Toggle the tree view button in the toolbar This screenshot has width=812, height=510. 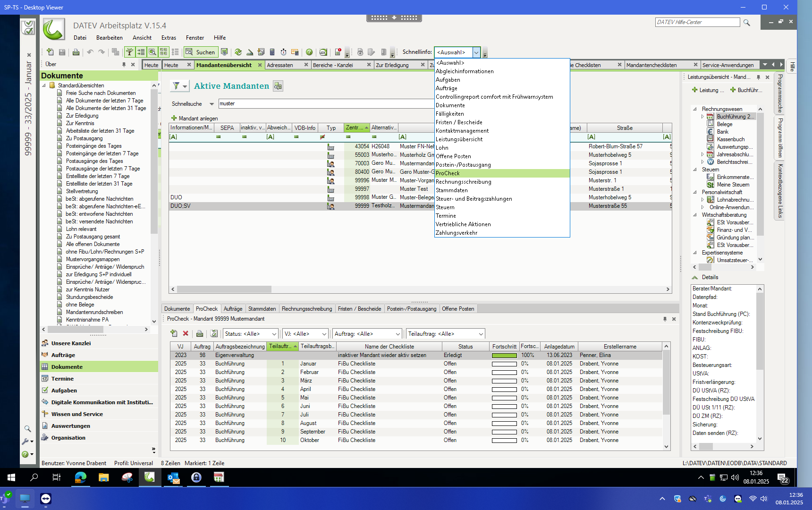129,52
